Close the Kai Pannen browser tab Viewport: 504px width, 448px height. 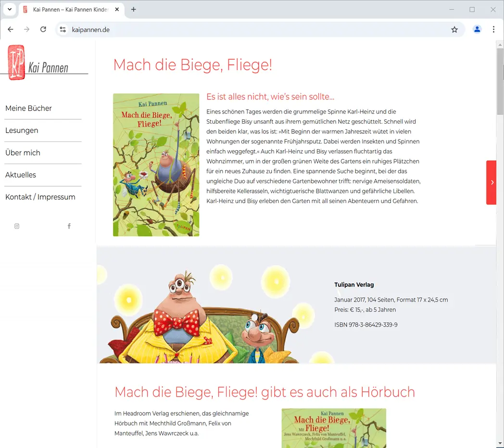coord(117,9)
